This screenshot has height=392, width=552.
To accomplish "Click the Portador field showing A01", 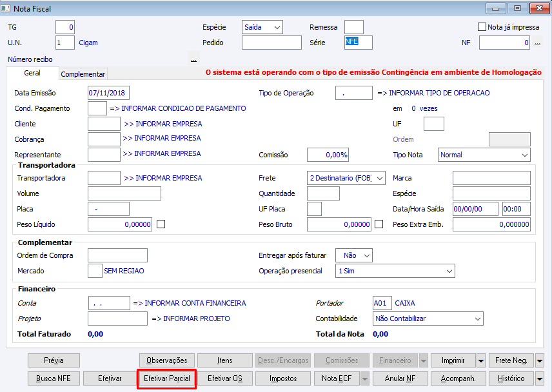I will tap(382, 303).
